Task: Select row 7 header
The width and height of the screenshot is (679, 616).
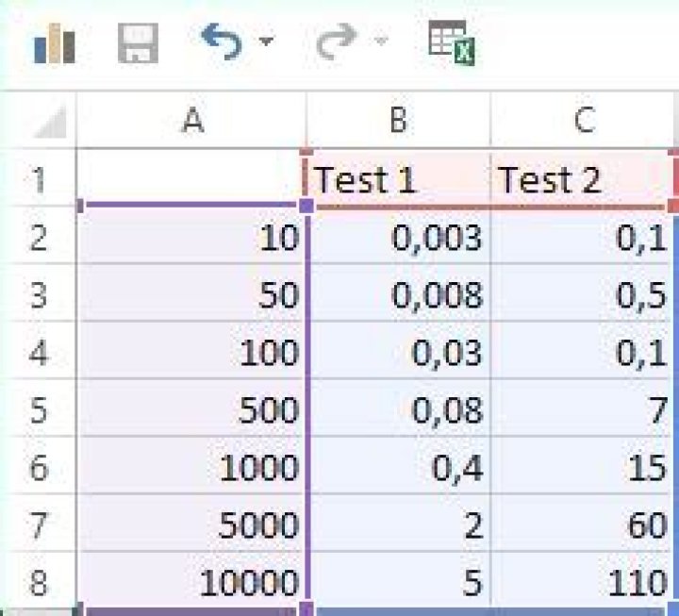Action: click(38, 524)
